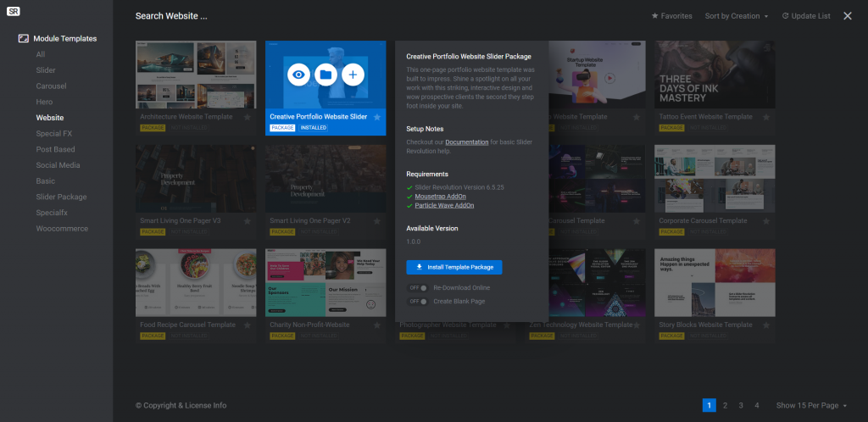Select the Woocommerce category

[x=62, y=229]
